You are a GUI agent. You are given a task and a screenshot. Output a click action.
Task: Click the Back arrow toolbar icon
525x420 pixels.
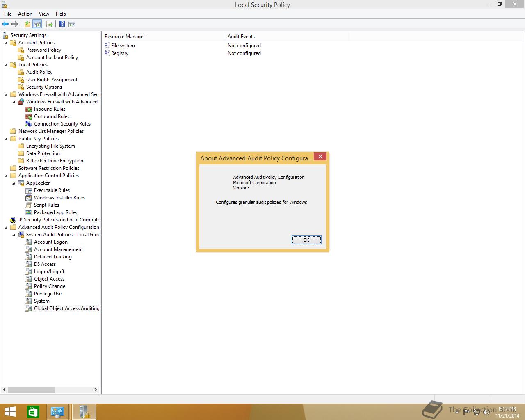point(5,24)
